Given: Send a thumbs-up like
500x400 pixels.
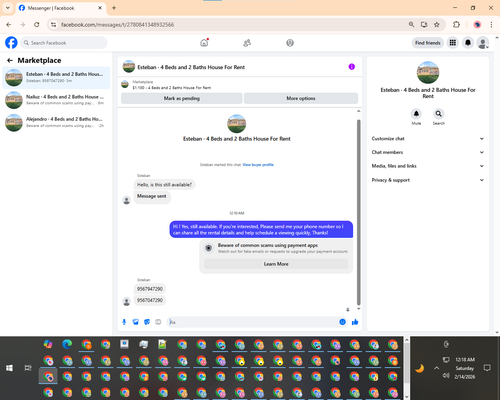Looking at the screenshot, I should pyautogui.click(x=355, y=322).
